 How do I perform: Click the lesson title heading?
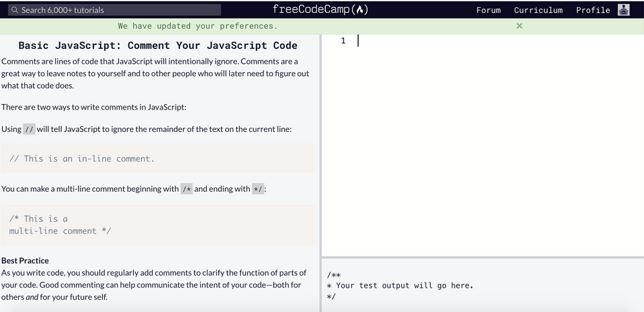158,46
